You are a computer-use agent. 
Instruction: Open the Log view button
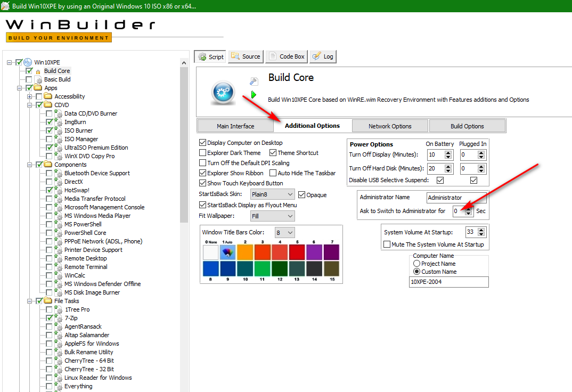(323, 56)
